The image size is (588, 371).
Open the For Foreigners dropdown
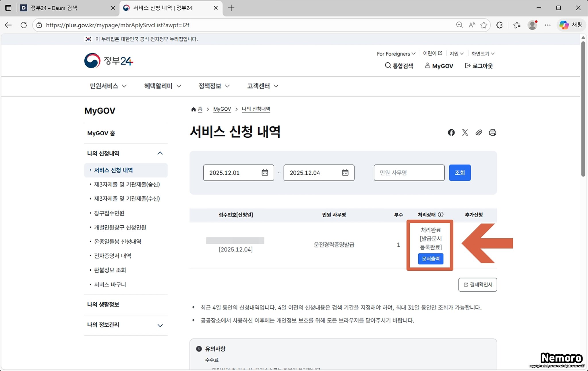(x=396, y=54)
